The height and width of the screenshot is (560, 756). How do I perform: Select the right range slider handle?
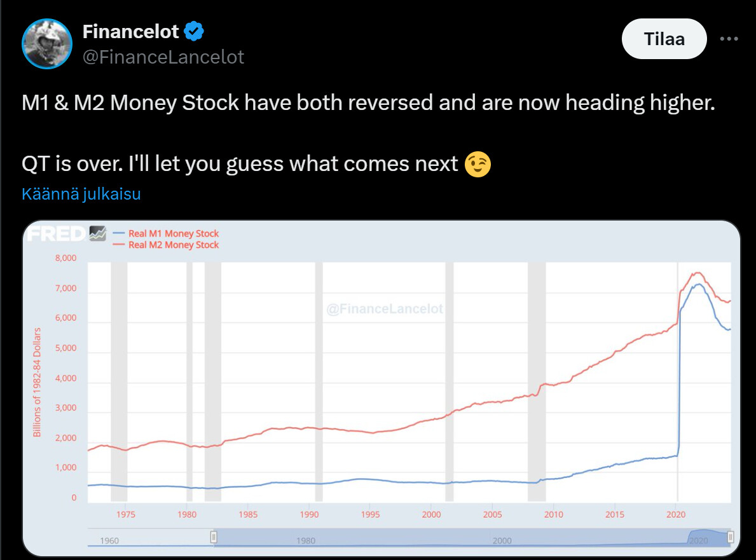(731, 537)
